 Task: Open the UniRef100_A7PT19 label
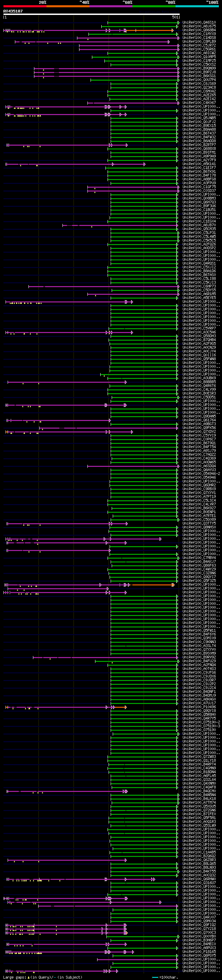point(199,496)
